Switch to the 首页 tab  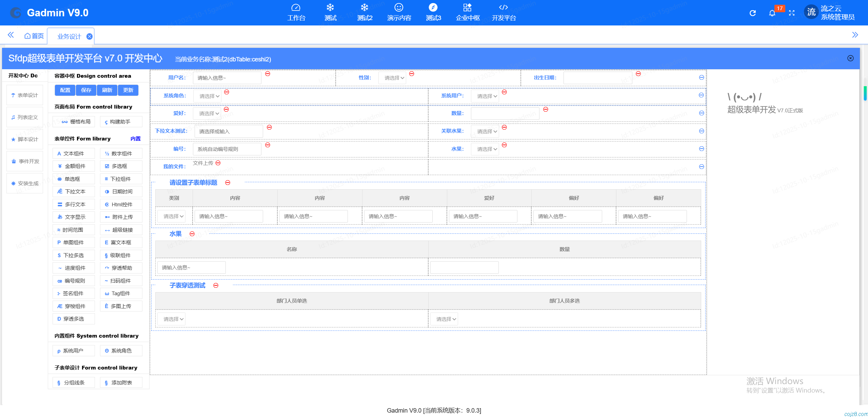(34, 36)
